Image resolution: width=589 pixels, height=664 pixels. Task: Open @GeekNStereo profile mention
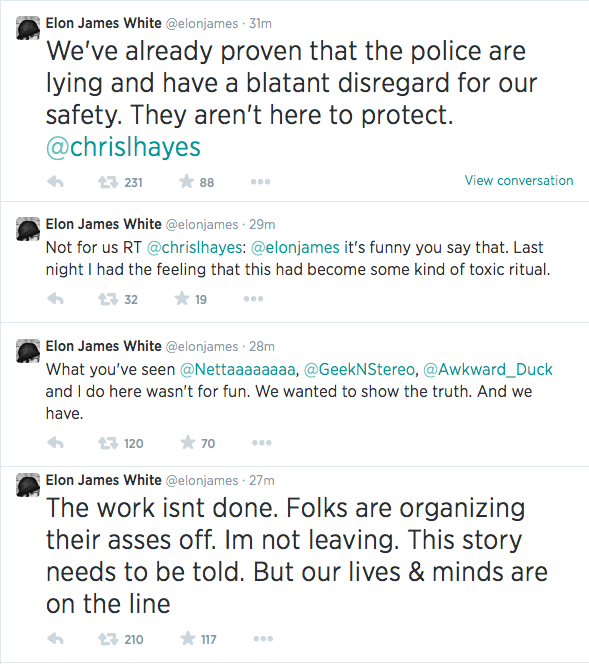[359, 369]
